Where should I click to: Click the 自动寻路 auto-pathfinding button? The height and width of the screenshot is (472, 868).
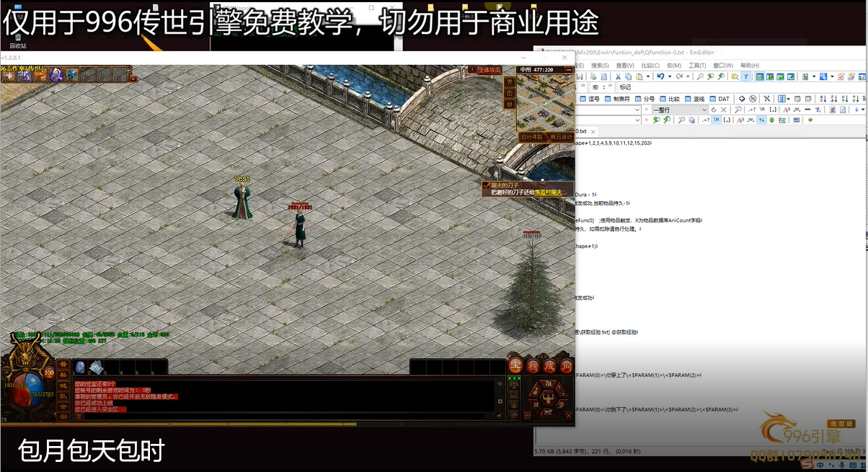[x=532, y=137]
